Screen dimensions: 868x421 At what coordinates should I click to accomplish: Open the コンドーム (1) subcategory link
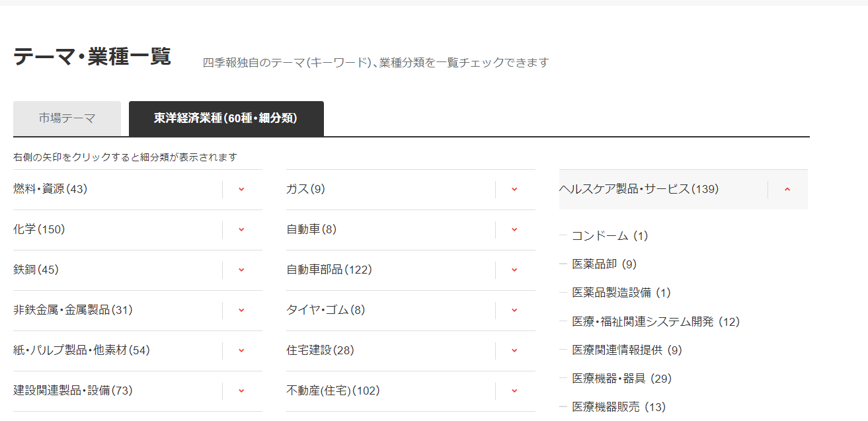coord(610,236)
